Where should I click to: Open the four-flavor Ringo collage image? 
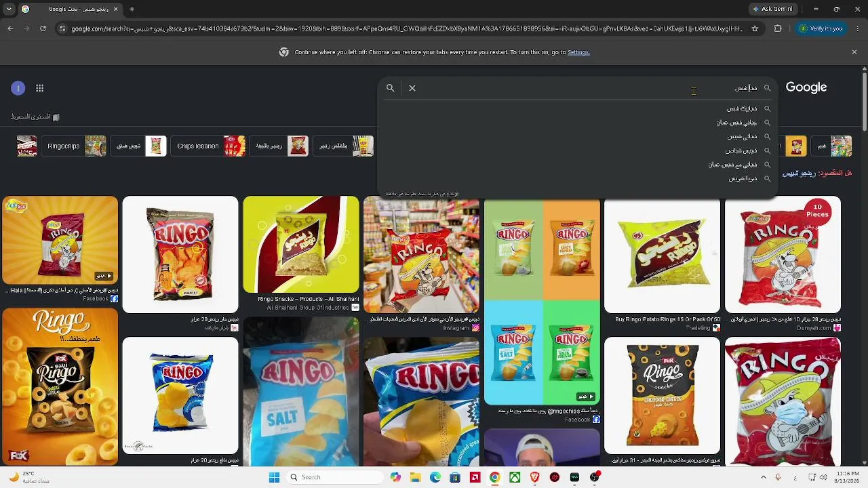[x=542, y=302]
